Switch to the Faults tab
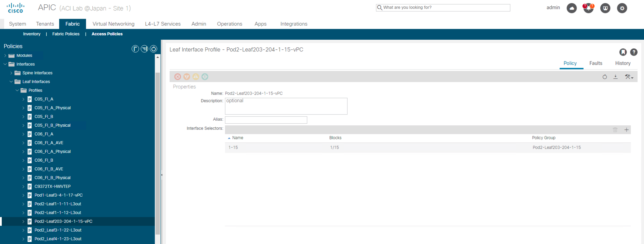Screen dimensions: 644x244 pyautogui.click(x=596, y=63)
